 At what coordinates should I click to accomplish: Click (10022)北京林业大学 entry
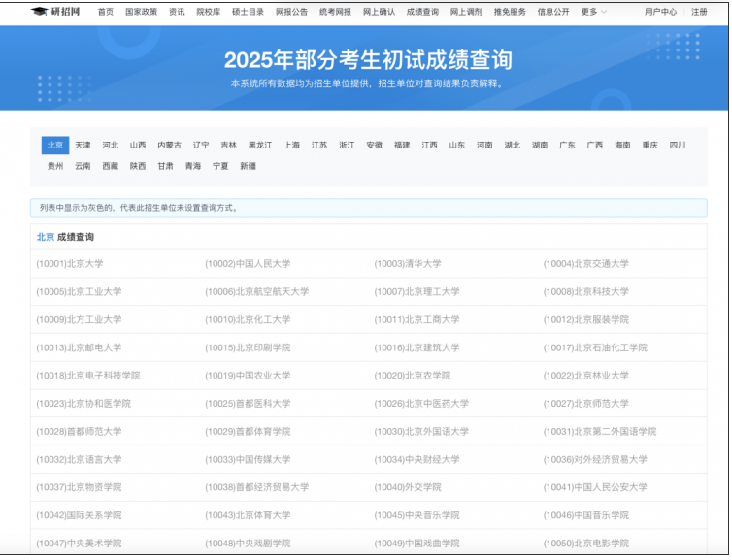(x=585, y=376)
